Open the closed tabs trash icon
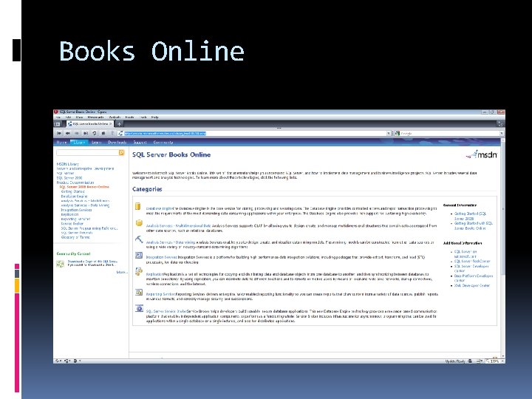Image resolution: width=532 pixels, height=399 pixels. click(x=500, y=124)
